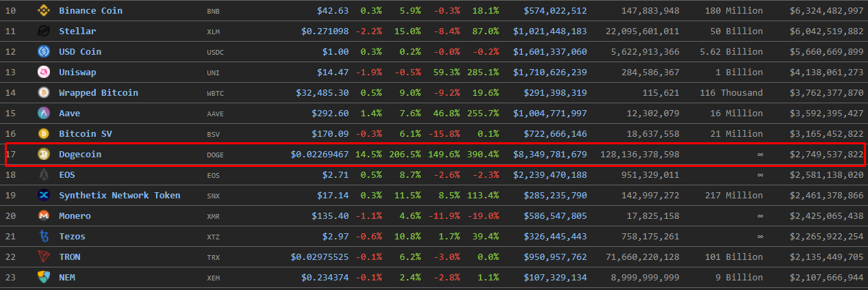Click the EOS logo icon
Screen dimensions: 868x290
point(44,175)
